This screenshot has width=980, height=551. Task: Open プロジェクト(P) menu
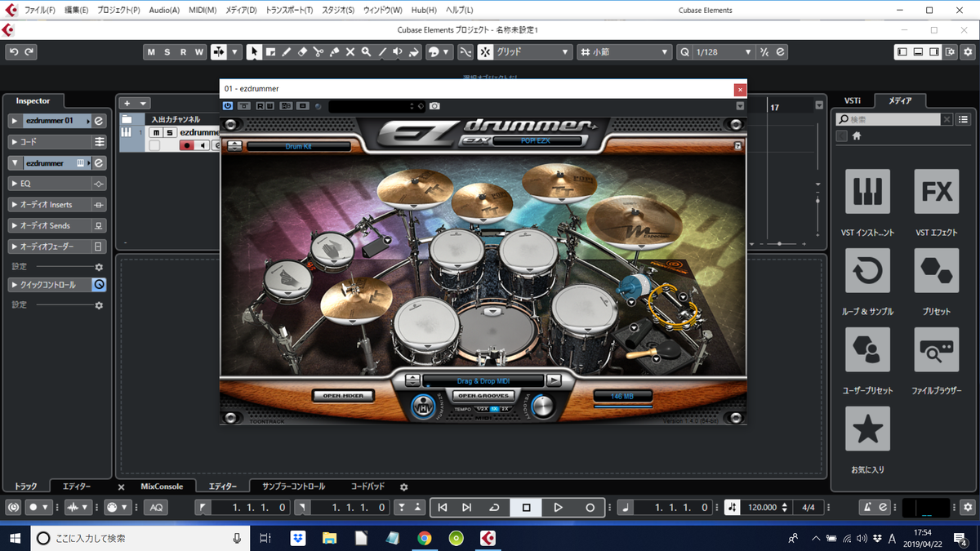coord(118,11)
